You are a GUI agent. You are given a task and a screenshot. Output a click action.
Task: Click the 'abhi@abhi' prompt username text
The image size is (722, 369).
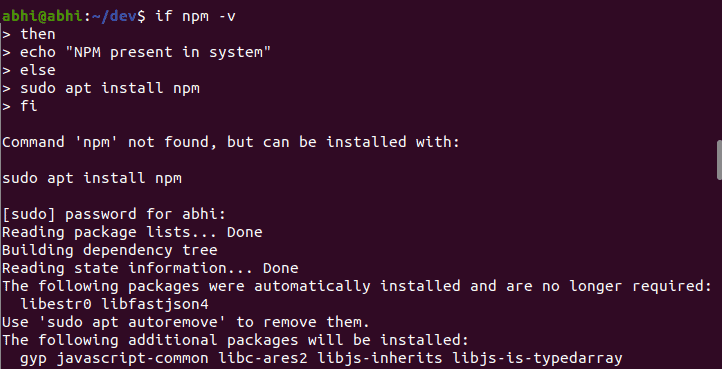click(x=43, y=16)
